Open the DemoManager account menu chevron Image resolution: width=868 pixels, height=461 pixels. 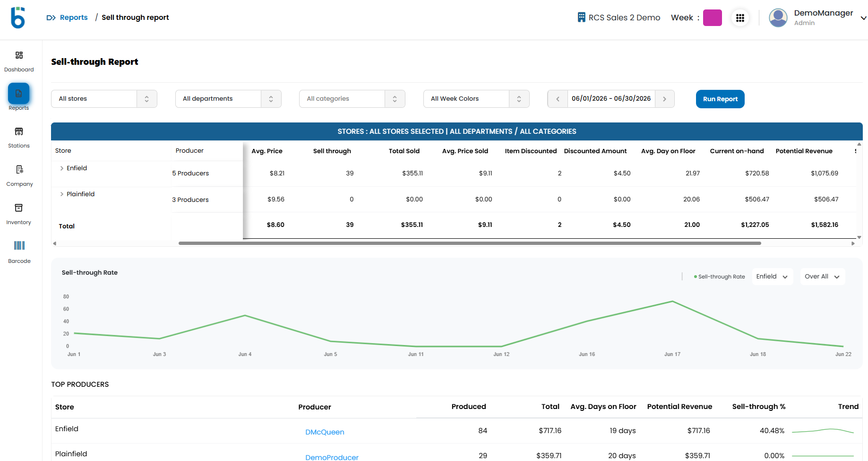(x=863, y=18)
